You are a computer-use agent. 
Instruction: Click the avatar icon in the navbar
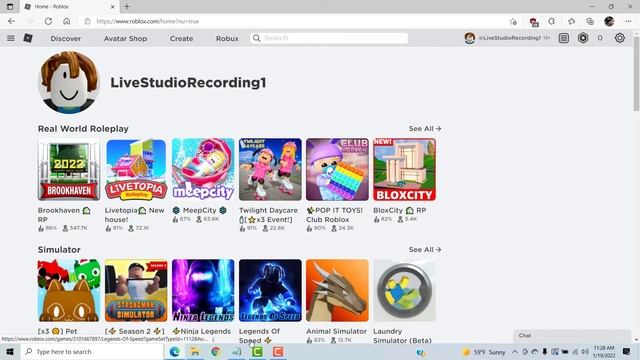(469, 38)
